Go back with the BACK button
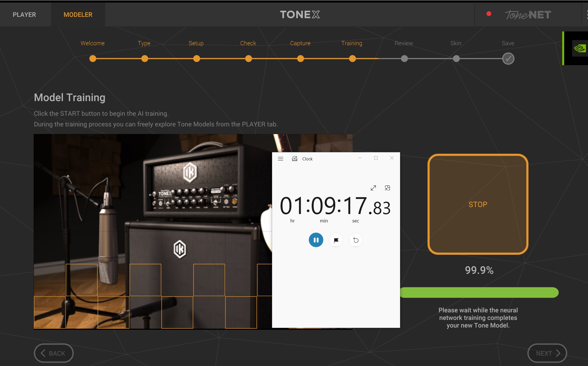Screen dimensions: 588x366 [x=54, y=353]
